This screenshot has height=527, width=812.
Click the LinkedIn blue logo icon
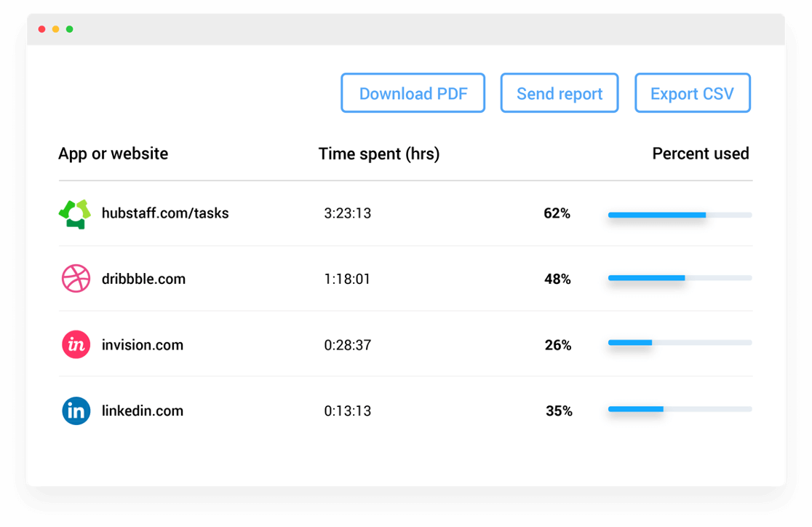click(76, 411)
